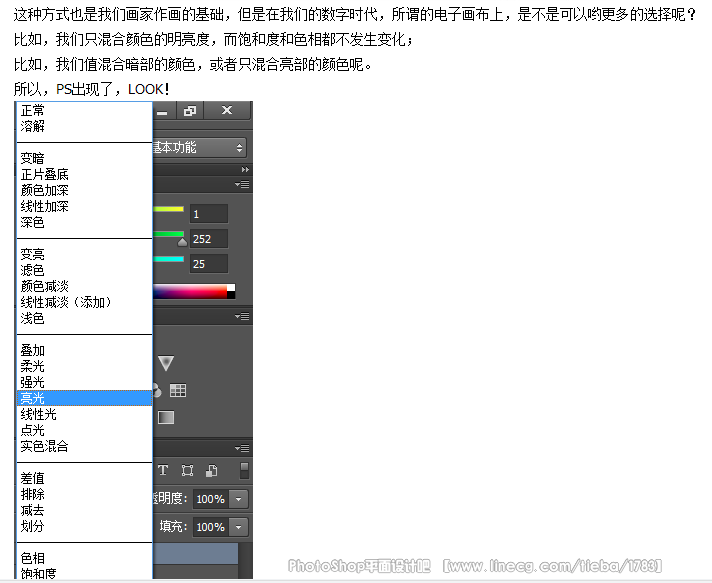The width and height of the screenshot is (712, 583).
Task: Filter layers by shape icon
Action: (188, 470)
